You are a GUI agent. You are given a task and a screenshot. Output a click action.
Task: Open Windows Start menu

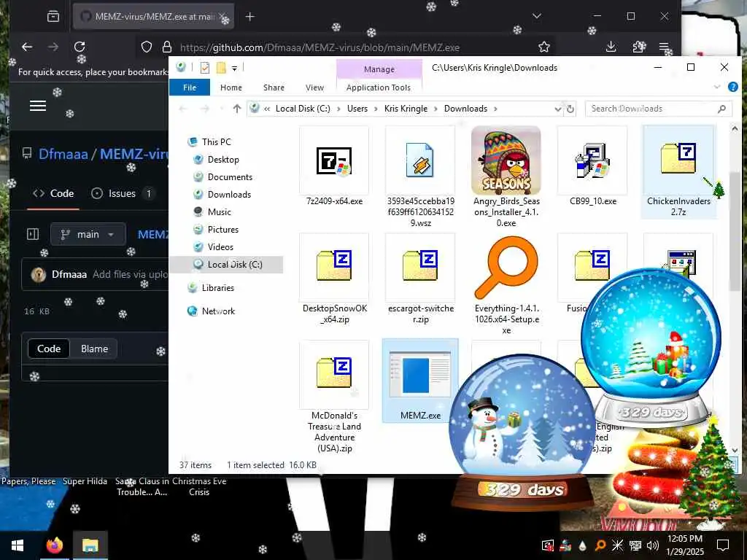point(18,545)
